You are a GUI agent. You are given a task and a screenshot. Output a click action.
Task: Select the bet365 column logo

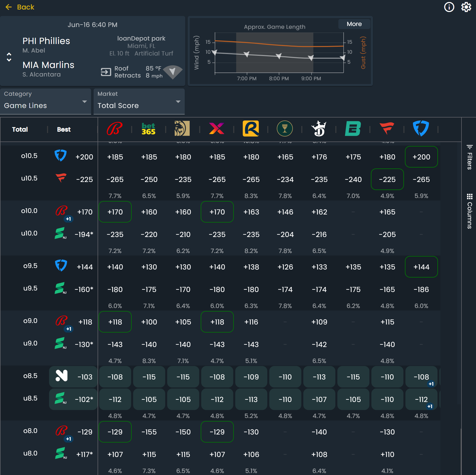click(x=149, y=129)
